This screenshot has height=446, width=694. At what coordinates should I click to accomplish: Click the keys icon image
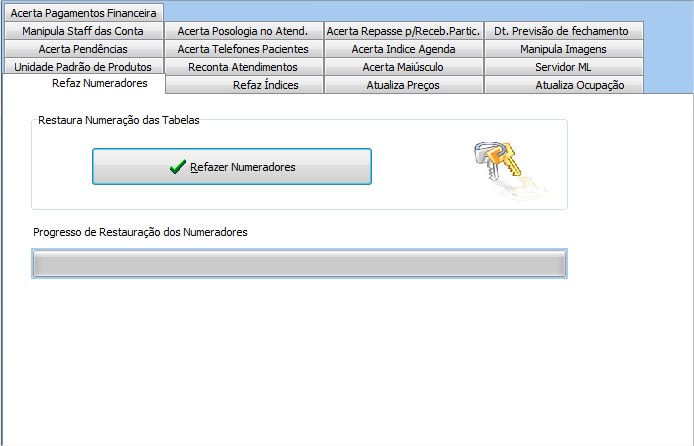[x=507, y=165]
